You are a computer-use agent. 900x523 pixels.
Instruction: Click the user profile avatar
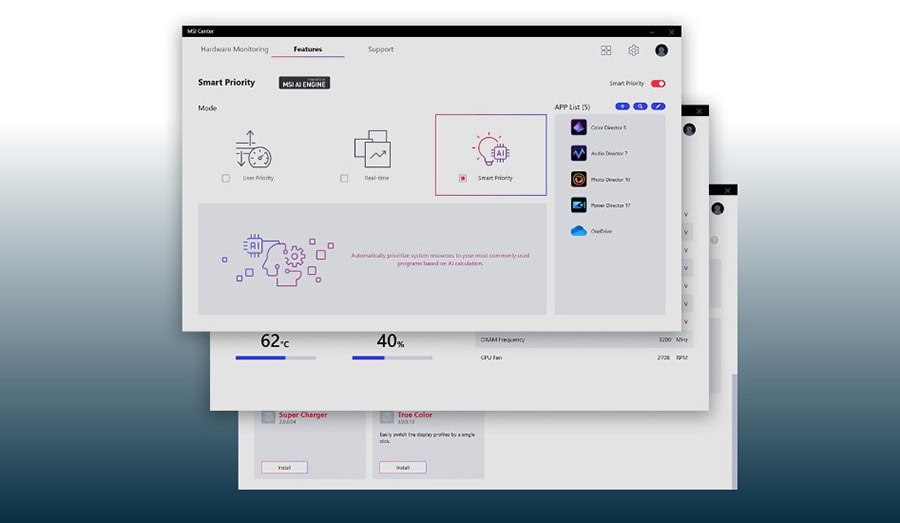click(x=661, y=50)
